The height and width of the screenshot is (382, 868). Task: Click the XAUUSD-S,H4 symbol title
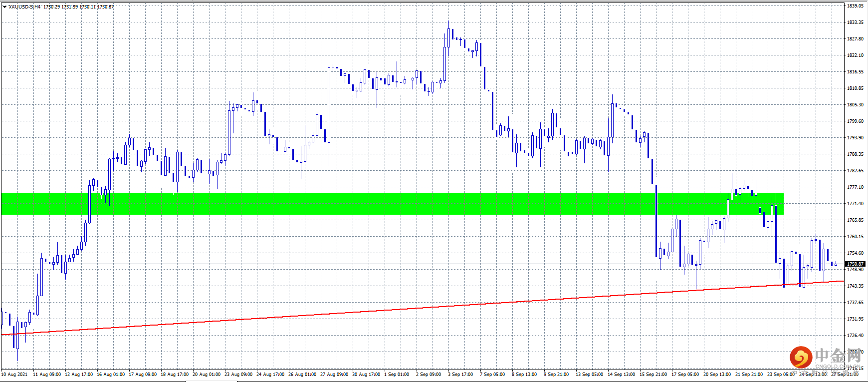pyautogui.click(x=24, y=7)
